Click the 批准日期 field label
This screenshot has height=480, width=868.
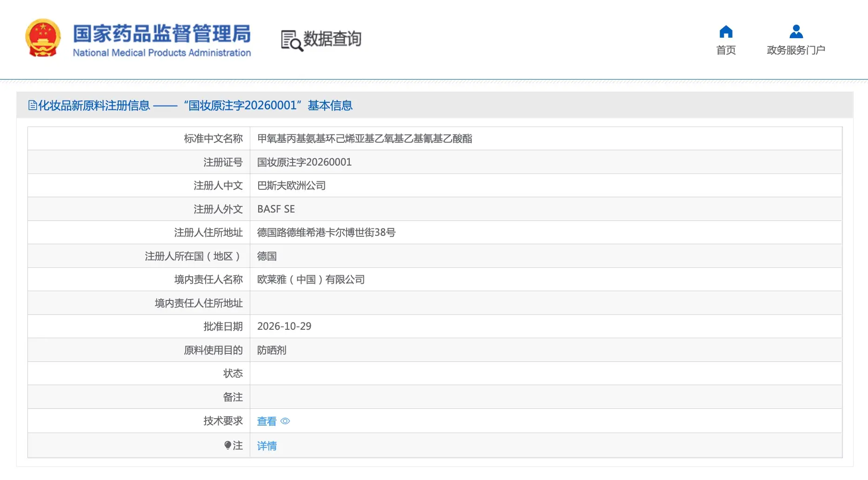point(223,327)
